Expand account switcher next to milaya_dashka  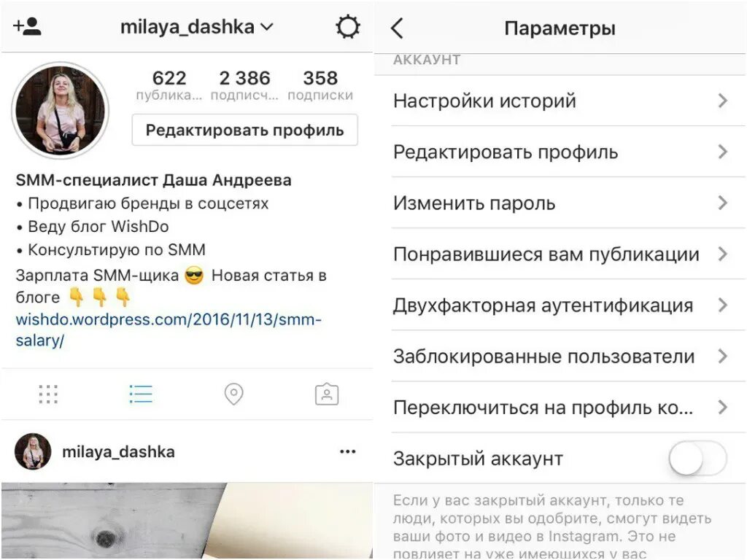click(x=268, y=27)
